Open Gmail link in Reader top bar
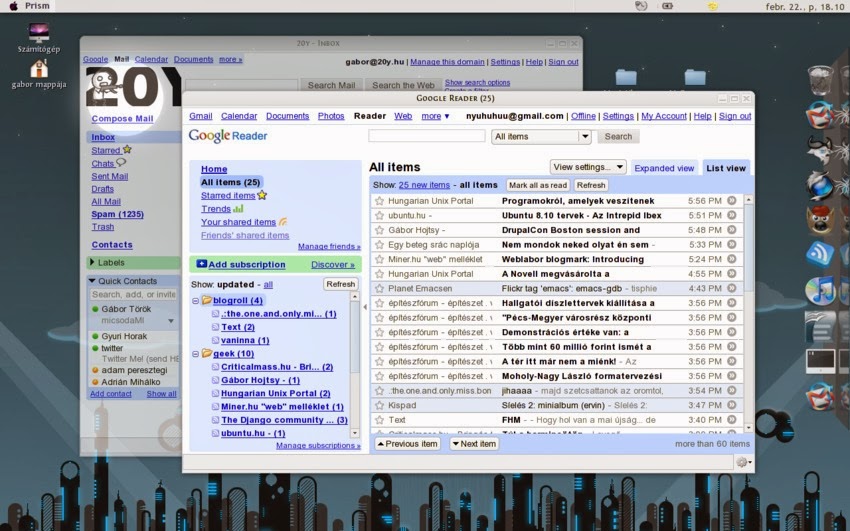Image resolution: width=850 pixels, height=531 pixels. (201, 116)
